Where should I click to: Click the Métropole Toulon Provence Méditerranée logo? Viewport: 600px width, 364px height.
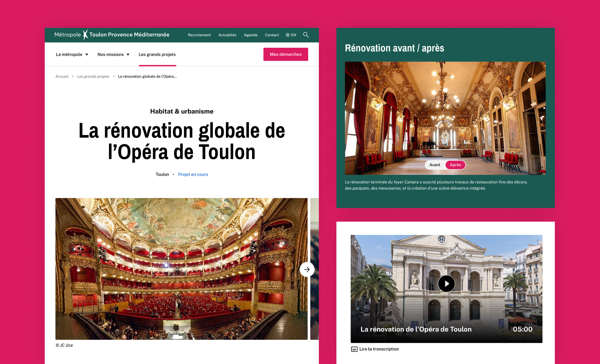pyautogui.click(x=112, y=35)
